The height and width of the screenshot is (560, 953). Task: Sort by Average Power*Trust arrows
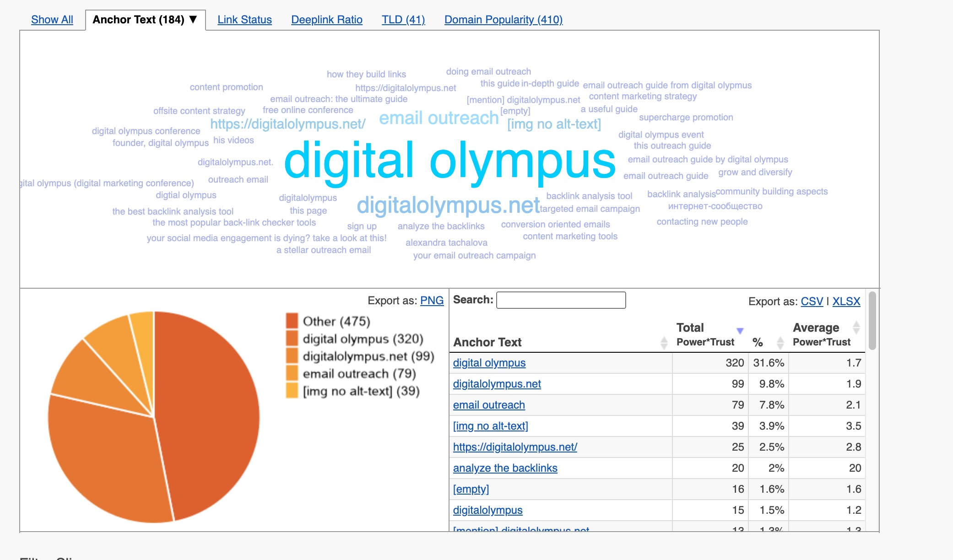[x=856, y=328]
